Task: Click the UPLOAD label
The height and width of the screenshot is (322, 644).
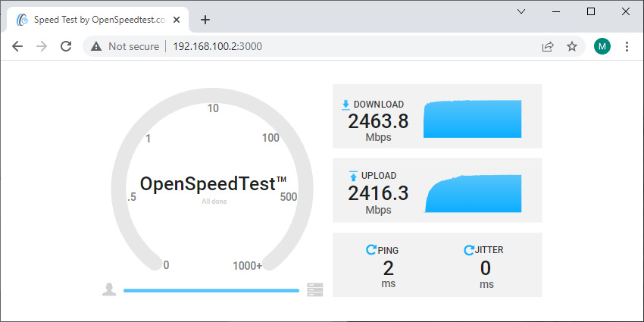Action: 379,176
